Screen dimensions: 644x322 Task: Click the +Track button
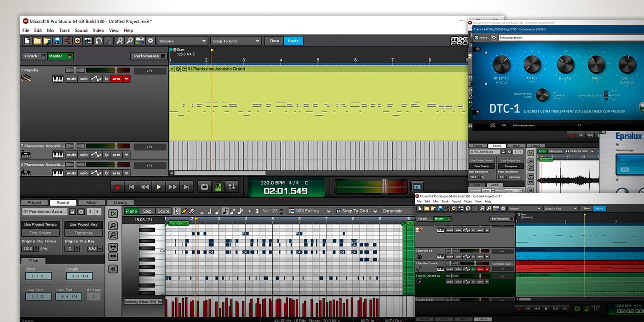click(x=34, y=56)
